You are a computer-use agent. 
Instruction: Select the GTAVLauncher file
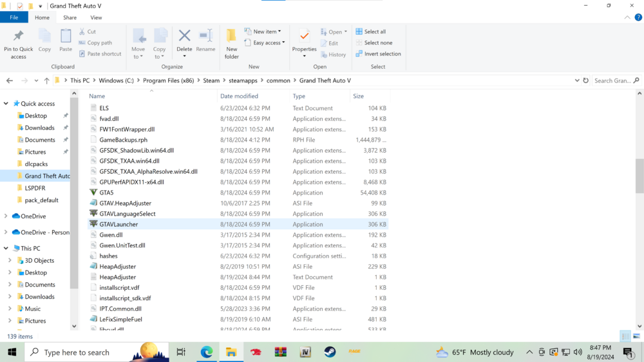(238, 224)
